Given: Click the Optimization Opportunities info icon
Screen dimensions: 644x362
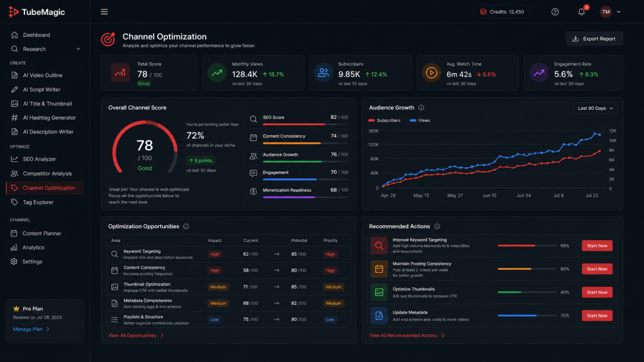Looking at the screenshot, I should pos(186,226).
